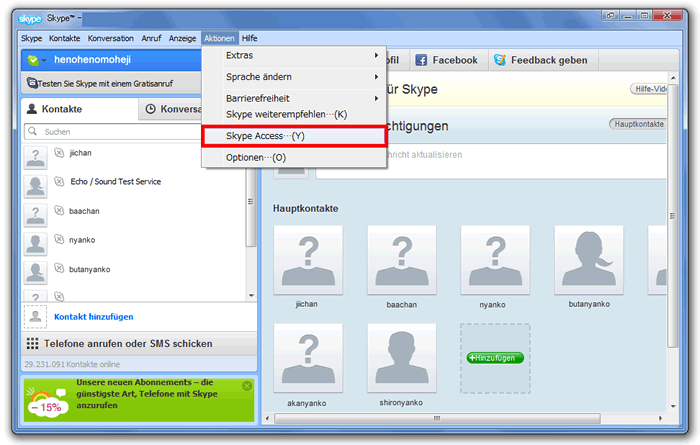Click the Abonnements advertisement banner
The width and height of the screenshot is (700, 445).
pyautogui.click(x=139, y=399)
